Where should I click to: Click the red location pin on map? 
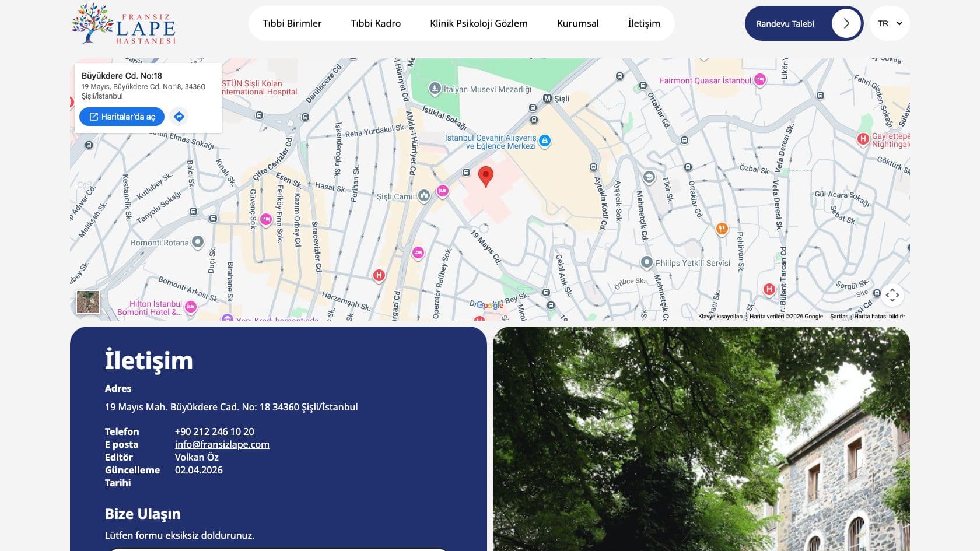(x=486, y=176)
